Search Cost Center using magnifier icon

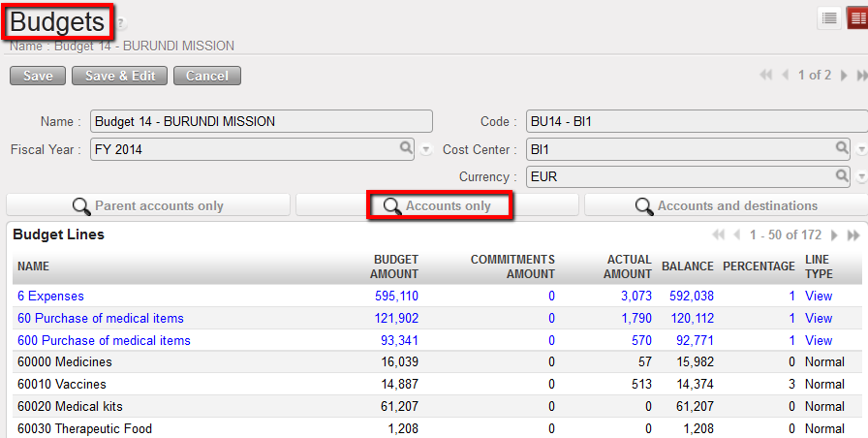[843, 149]
